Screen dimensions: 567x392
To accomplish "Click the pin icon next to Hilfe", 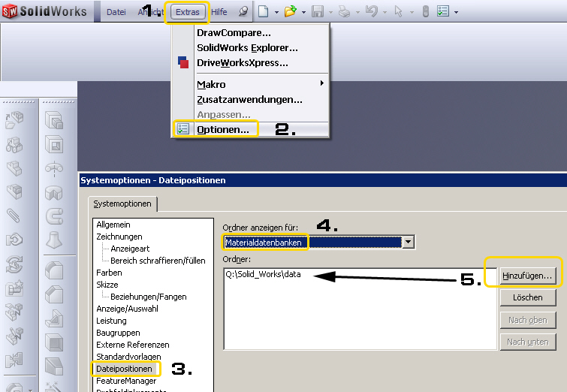I will click(x=244, y=11).
